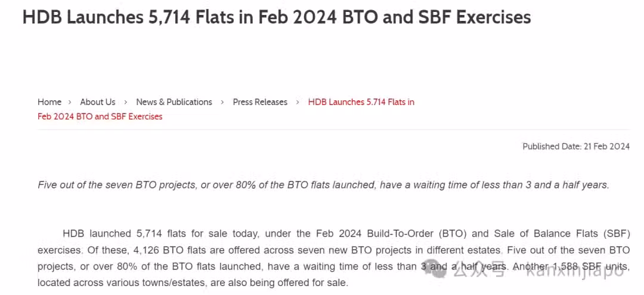Click the kanxinjiapo watermark text
Viewport: 644px width, 295px height.
[575, 272]
